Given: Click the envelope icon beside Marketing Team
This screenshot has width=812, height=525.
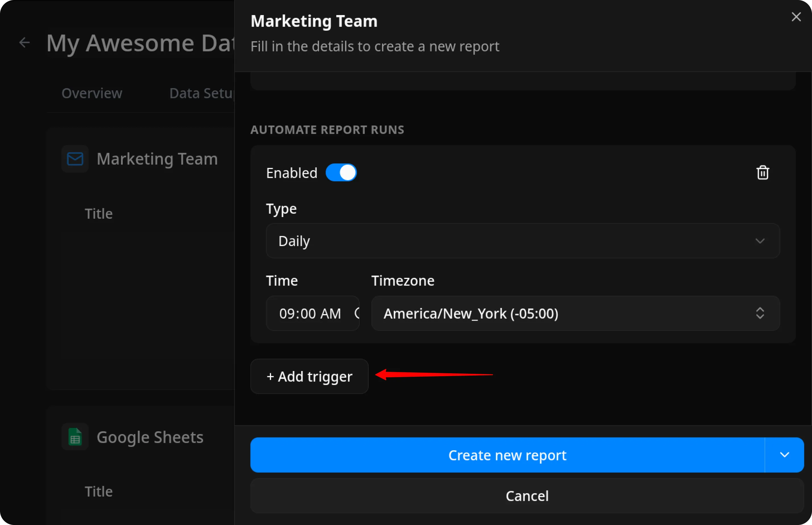Looking at the screenshot, I should click(75, 159).
